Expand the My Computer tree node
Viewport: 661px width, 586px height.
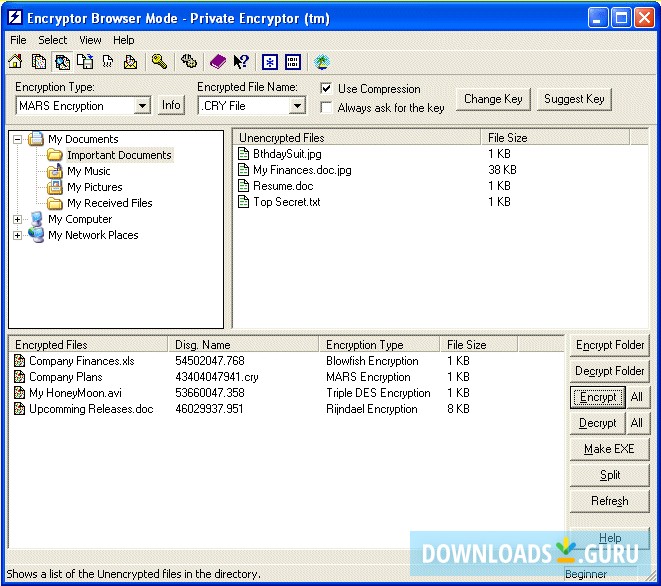[x=17, y=219]
